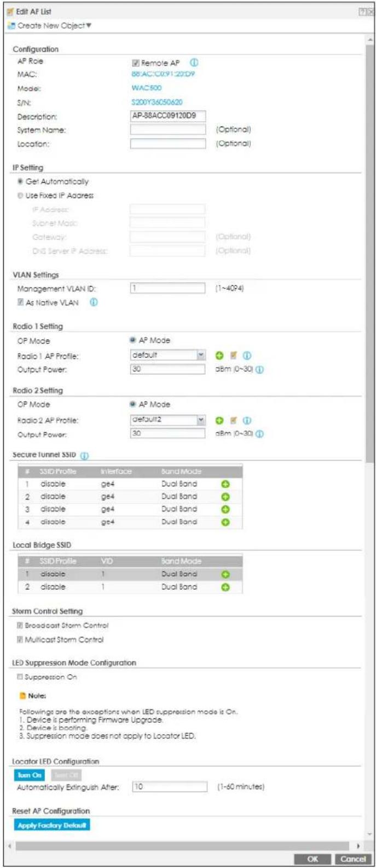
Task: Click Radio 2 Output Power field
Action: pyautogui.click(x=168, y=433)
